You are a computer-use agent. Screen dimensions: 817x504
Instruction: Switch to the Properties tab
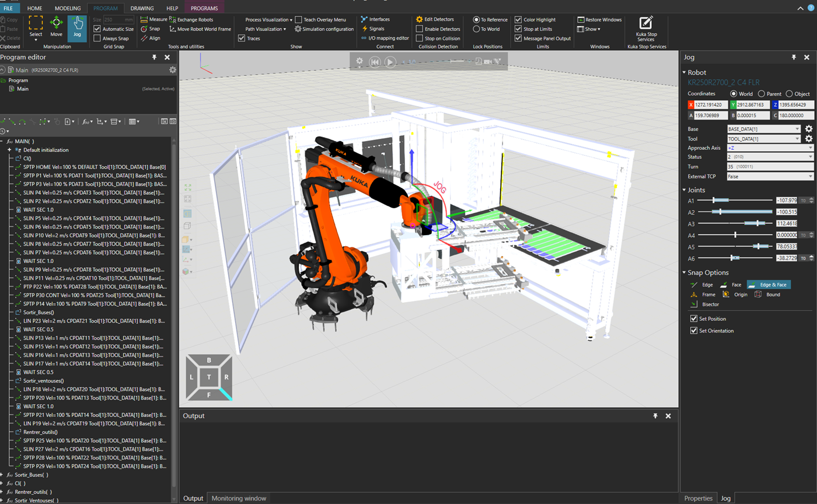point(699,498)
